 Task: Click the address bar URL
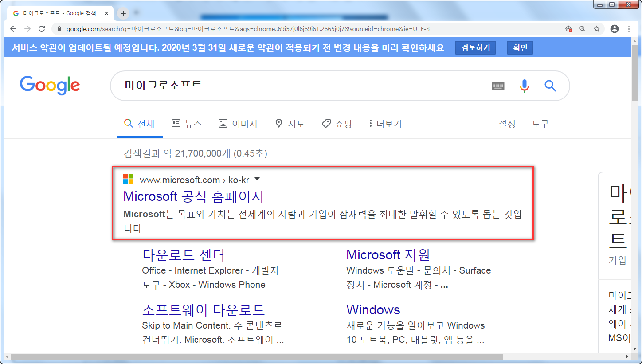pos(248,29)
